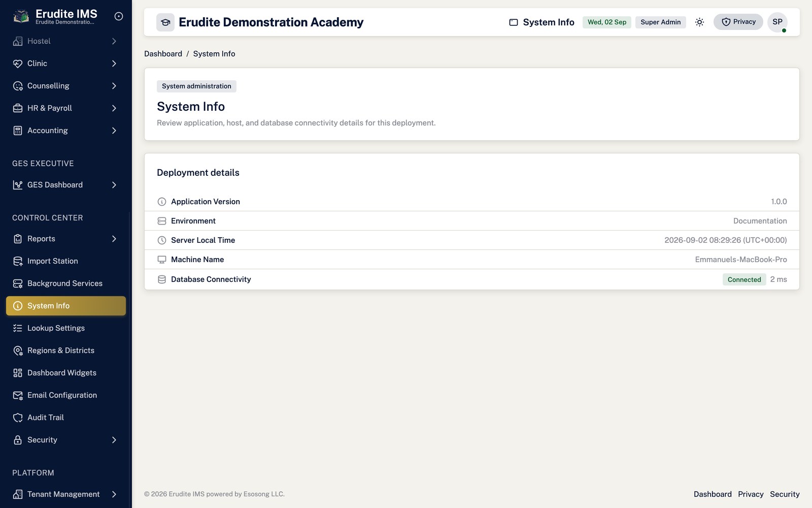Open the footer Security link
Image resolution: width=812 pixels, height=508 pixels.
click(x=785, y=494)
